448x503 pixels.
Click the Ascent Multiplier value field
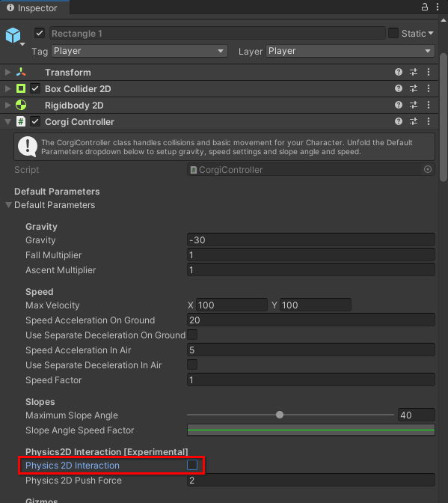311,269
